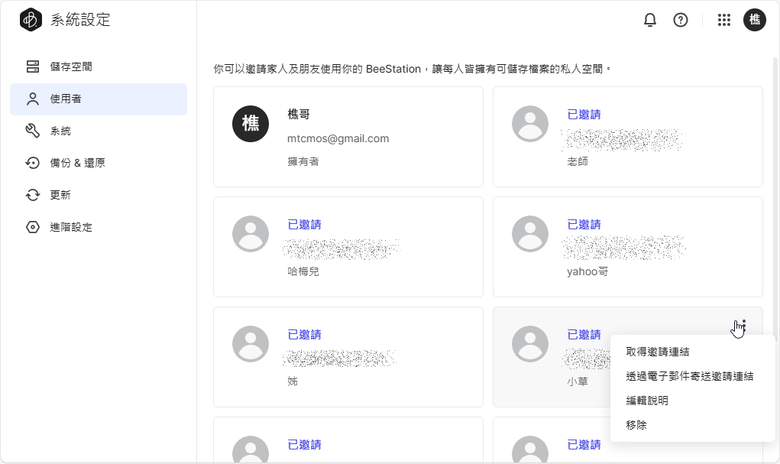Click the 使用者 person icon in the sidebar
780x464 pixels.
tap(33, 99)
